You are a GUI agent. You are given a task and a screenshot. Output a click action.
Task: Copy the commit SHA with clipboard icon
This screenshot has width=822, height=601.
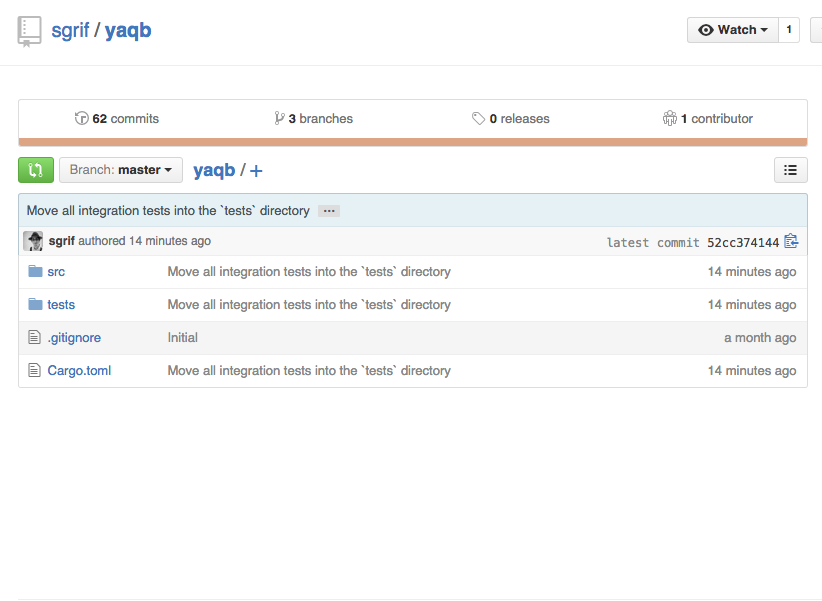click(x=791, y=241)
